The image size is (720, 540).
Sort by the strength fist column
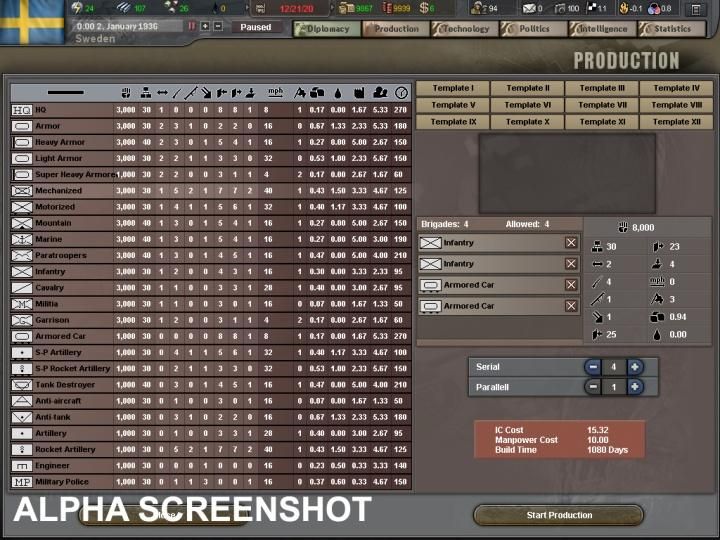[126, 93]
